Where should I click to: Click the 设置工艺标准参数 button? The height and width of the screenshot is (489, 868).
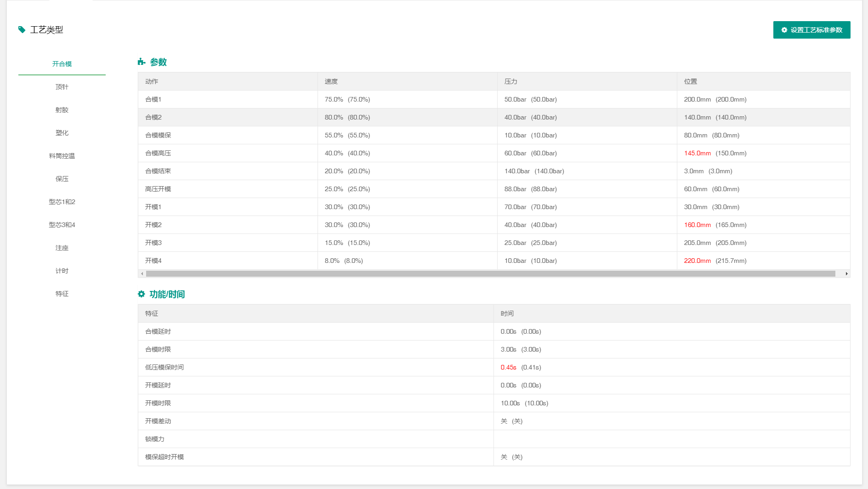click(811, 30)
